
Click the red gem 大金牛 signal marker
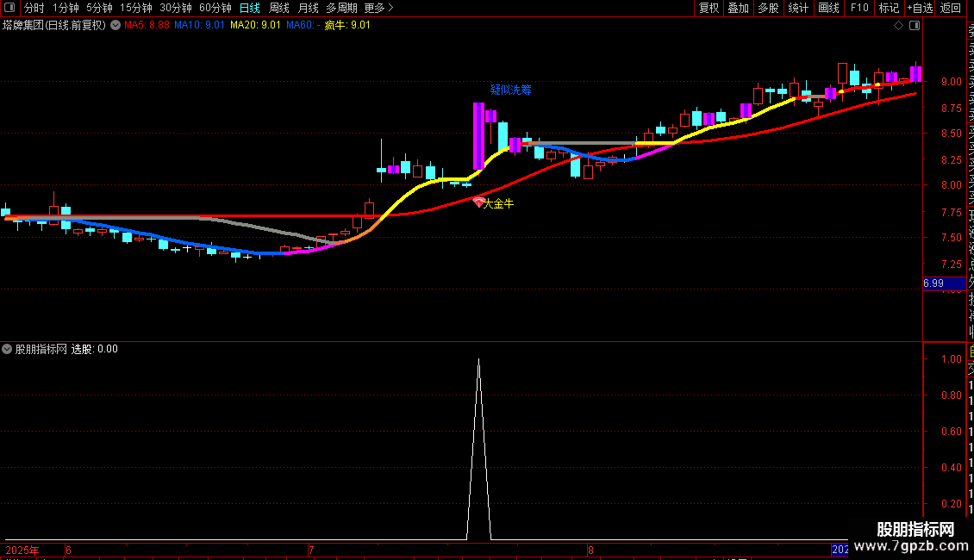pyautogui.click(x=478, y=202)
